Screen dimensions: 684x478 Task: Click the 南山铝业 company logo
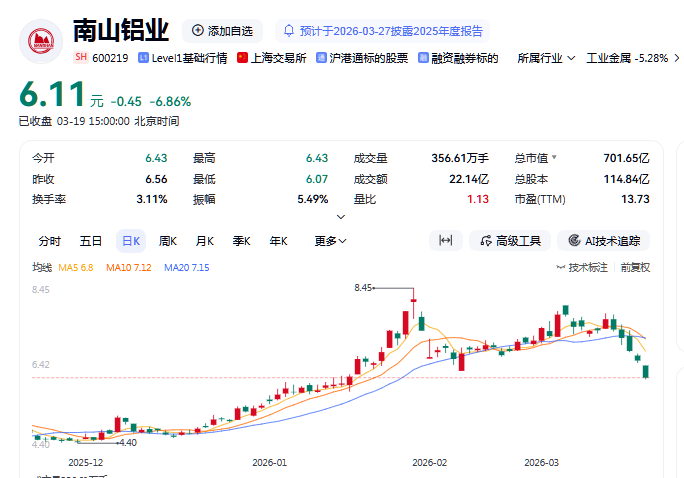click(x=42, y=40)
